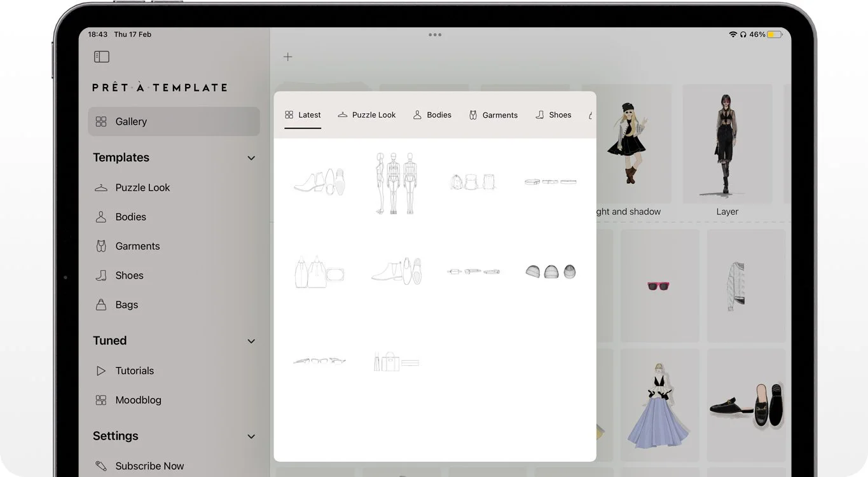Click the PRÊT-À-TEMPLATE logo text
This screenshot has width=868, height=477.
click(x=160, y=88)
